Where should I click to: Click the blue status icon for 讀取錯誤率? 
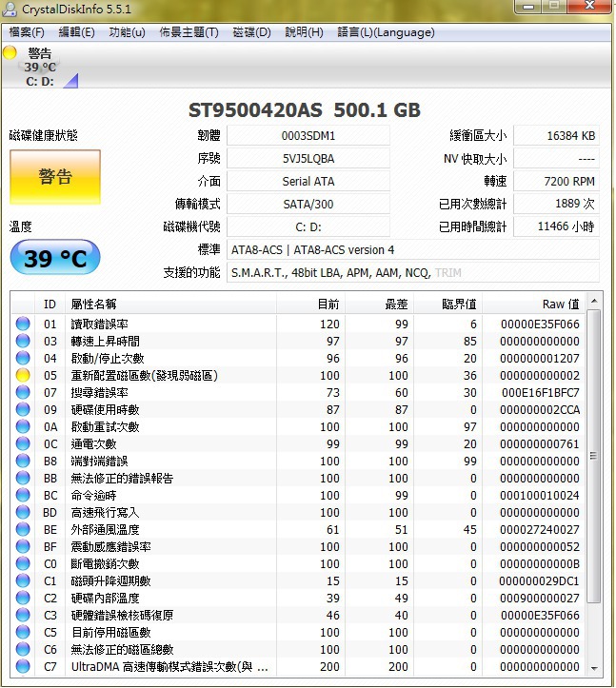23,324
